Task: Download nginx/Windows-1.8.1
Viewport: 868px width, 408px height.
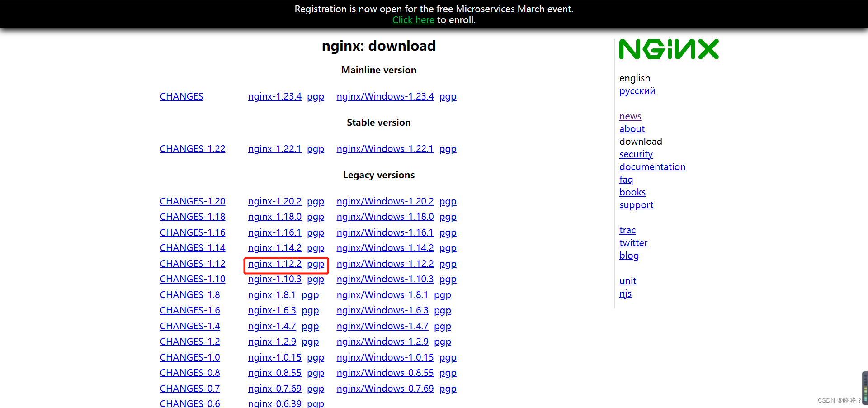Action: tap(382, 295)
